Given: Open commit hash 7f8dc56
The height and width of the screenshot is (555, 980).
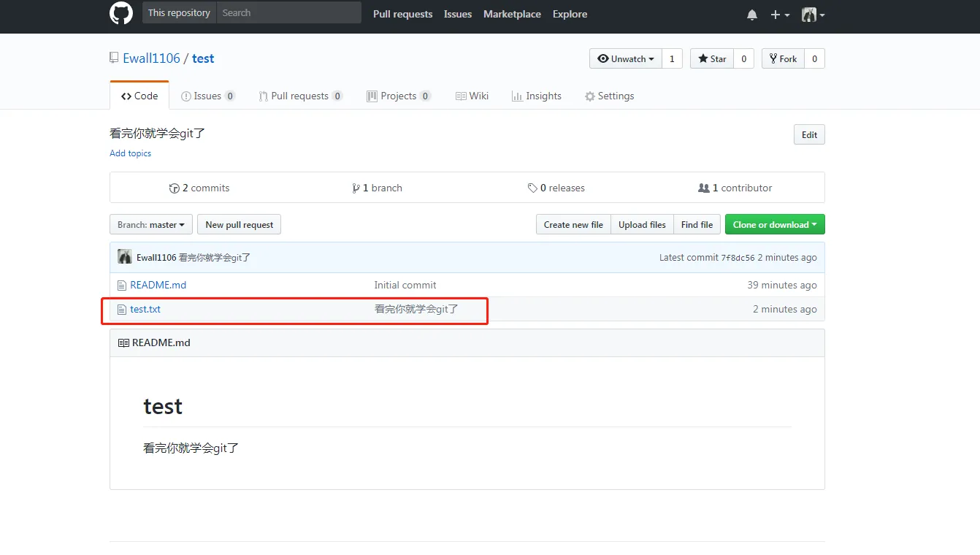Looking at the screenshot, I should pyautogui.click(x=738, y=258).
